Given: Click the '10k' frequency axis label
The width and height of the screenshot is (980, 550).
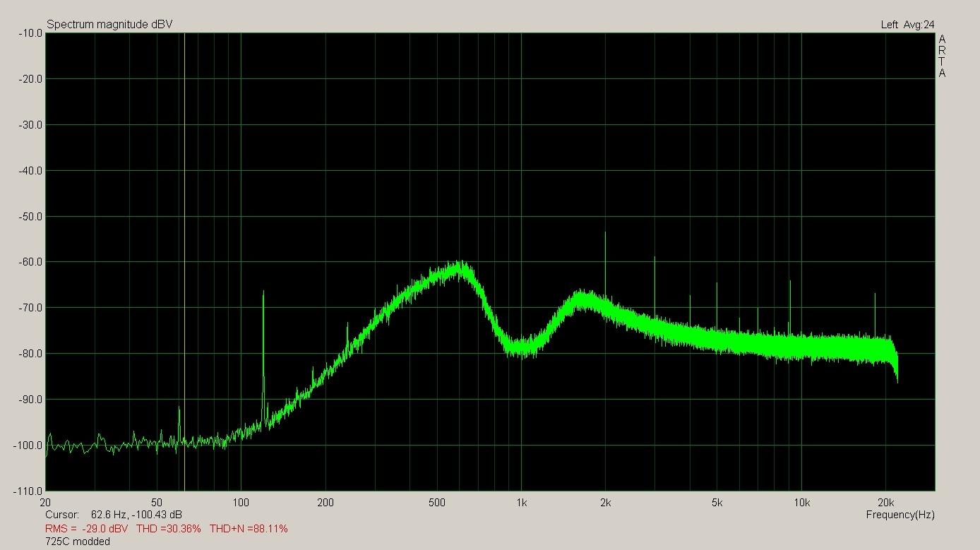Looking at the screenshot, I should coord(801,503).
